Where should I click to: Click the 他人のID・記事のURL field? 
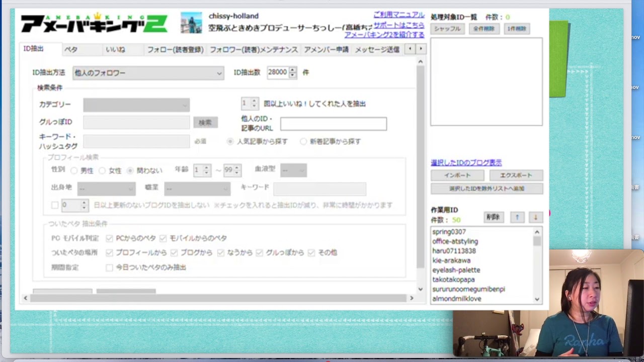(x=334, y=124)
